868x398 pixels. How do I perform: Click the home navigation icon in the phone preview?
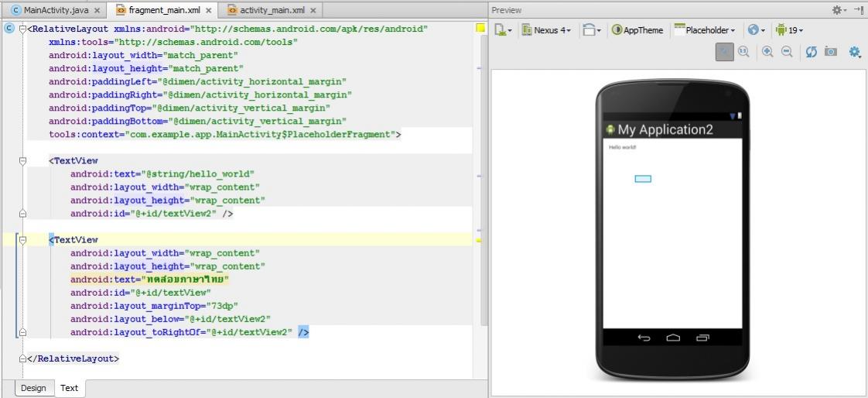(672, 338)
